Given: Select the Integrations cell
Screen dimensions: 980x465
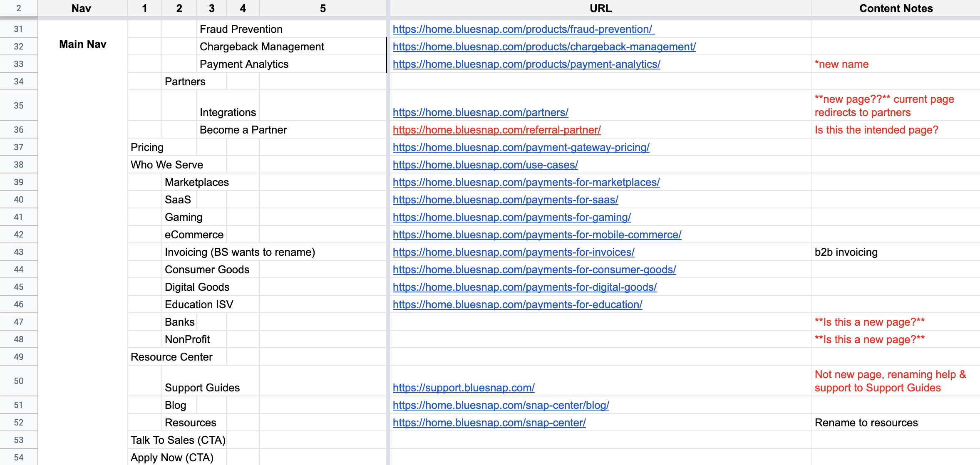Looking at the screenshot, I should pos(228,106).
